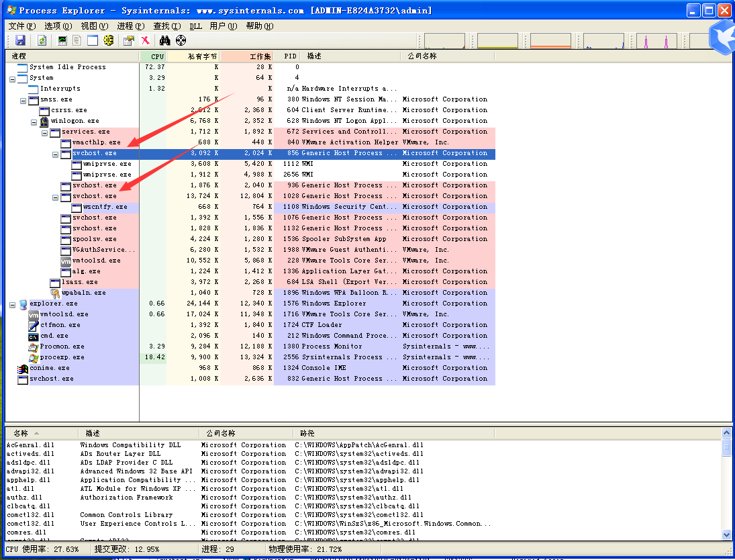This screenshot has height=560, width=735.
Task: Click the cmd.exe console icon
Action: [x=34, y=336]
